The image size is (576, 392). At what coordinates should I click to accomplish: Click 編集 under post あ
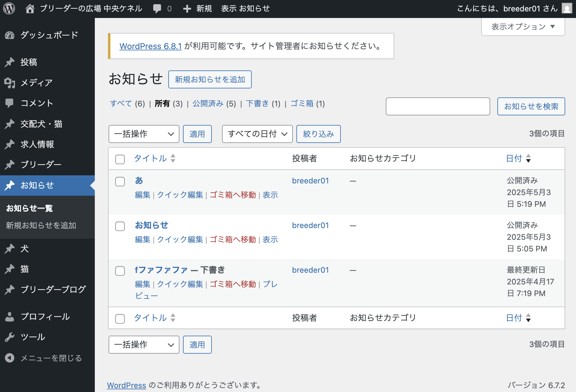pyautogui.click(x=142, y=195)
